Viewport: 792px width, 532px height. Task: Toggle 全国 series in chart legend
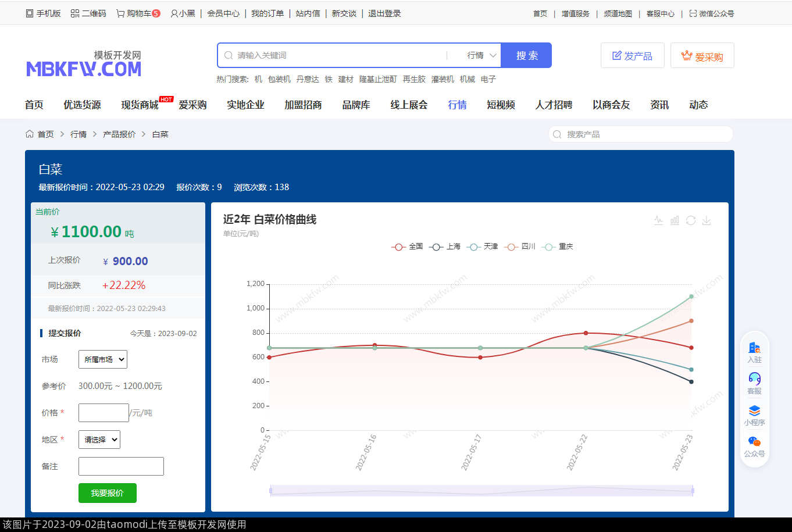(x=407, y=247)
